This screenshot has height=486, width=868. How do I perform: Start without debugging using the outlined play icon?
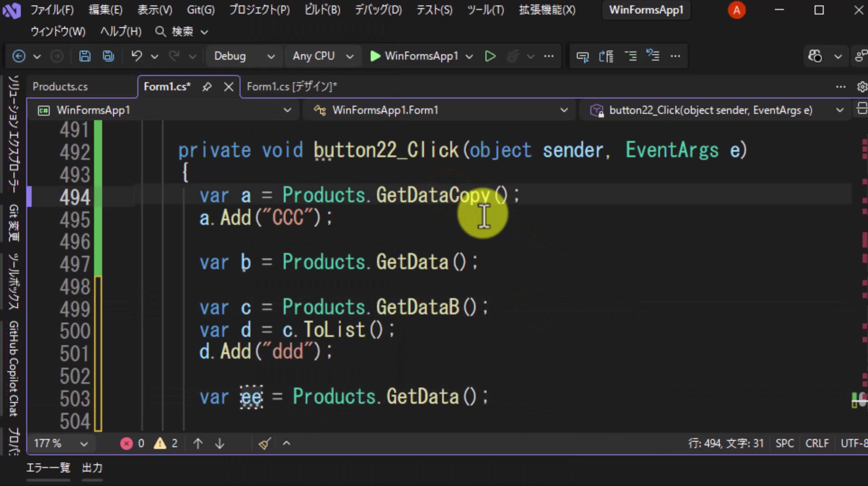tap(490, 56)
